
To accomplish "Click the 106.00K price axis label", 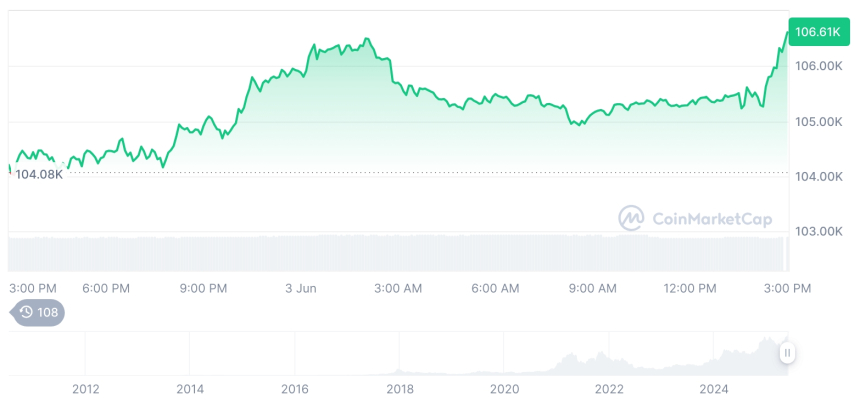I will point(817,66).
